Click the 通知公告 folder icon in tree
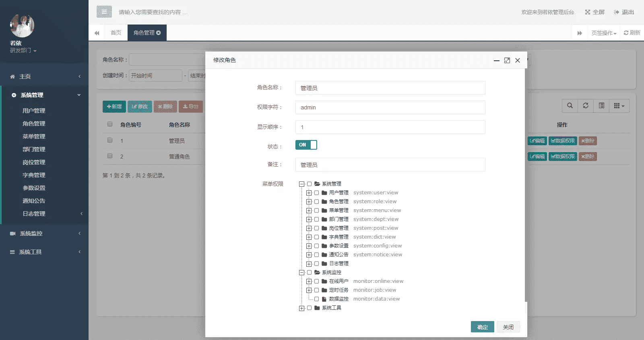This screenshot has width=644, height=340. click(324, 255)
